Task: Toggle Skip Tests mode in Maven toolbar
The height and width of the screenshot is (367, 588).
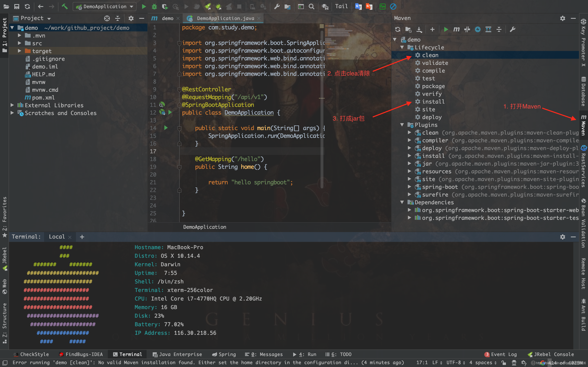Action: click(x=478, y=29)
